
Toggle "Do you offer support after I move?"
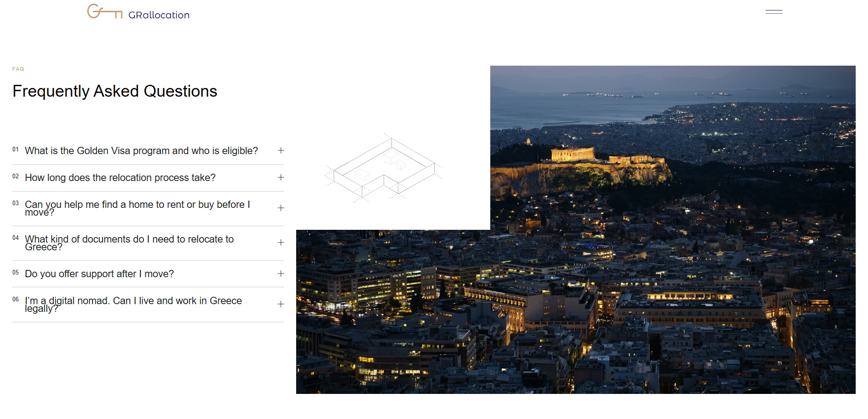pyautogui.click(x=99, y=274)
